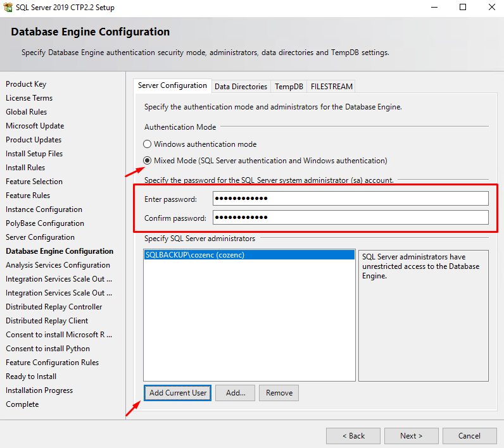Image resolution: width=504 pixels, height=448 pixels.
Task: Click Install Rules step in sidebar
Action: tap(25, 168)
